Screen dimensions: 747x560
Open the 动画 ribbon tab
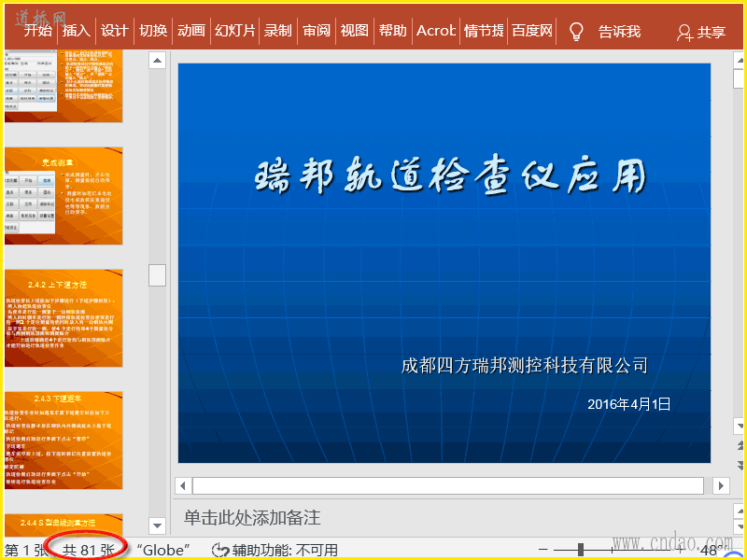(x=191, y=31)
